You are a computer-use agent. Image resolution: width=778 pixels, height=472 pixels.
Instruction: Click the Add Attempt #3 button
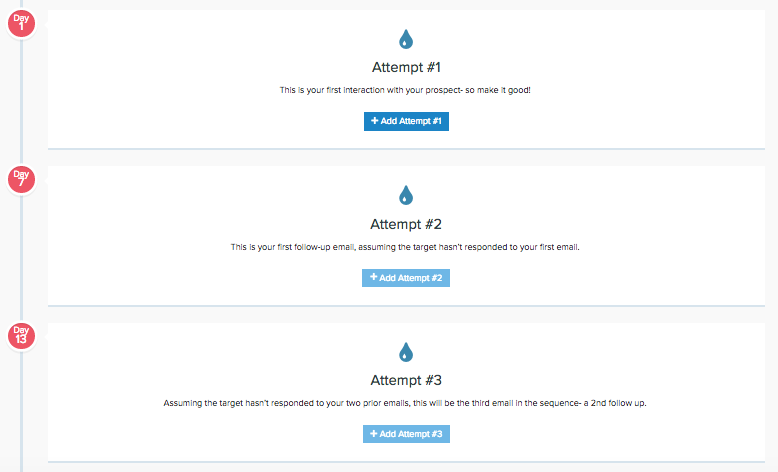[x=406, y=434]
